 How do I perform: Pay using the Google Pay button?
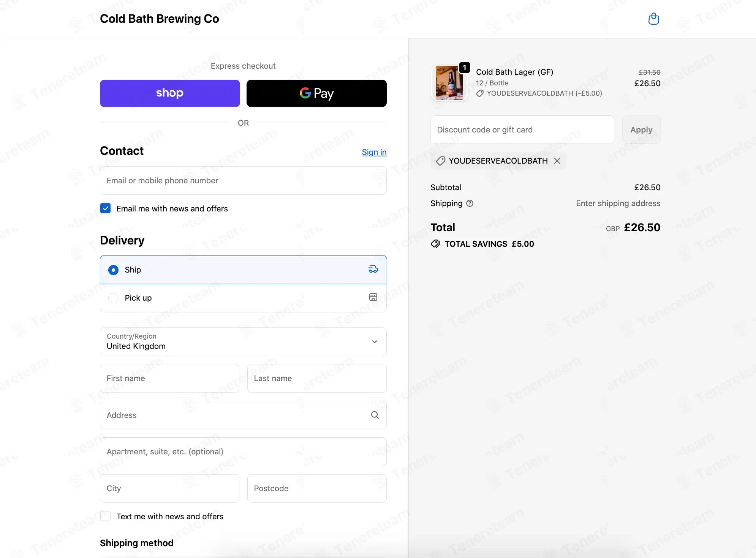[316, 93]
